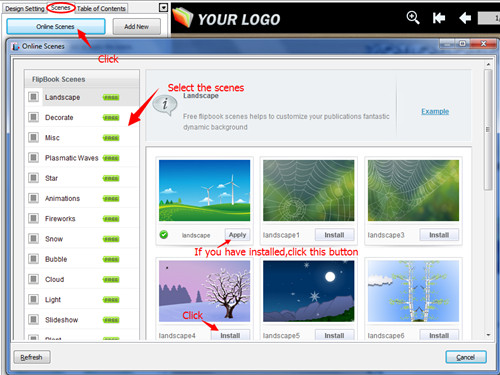
Task: Click the page number field in toolbar
Action: pos(489,18)
